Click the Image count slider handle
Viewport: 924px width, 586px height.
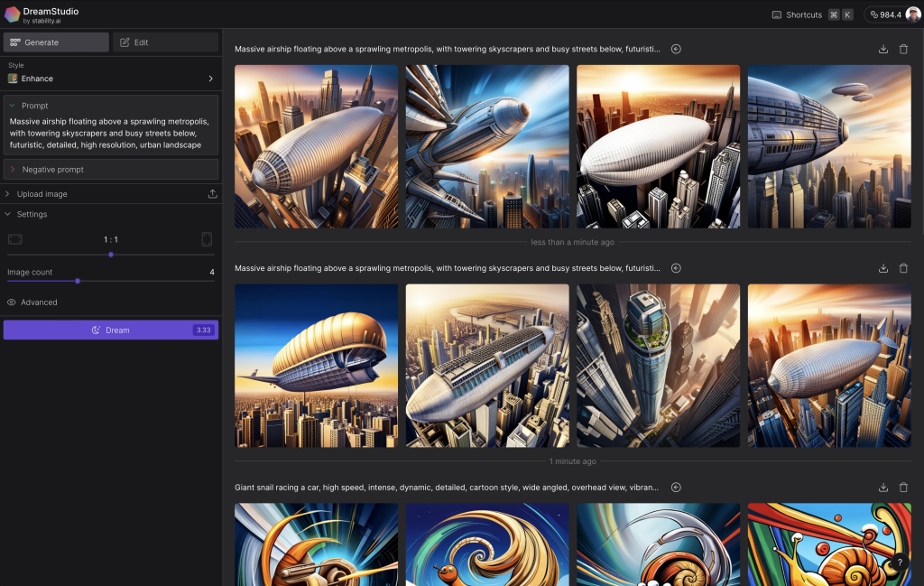(78, 281)
